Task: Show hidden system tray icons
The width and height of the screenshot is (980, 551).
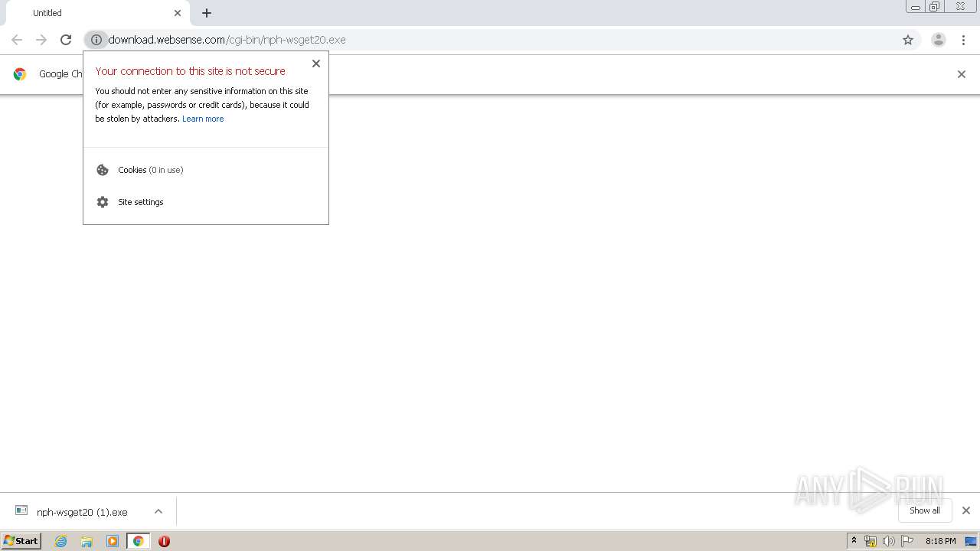Action: click(854, 541)
